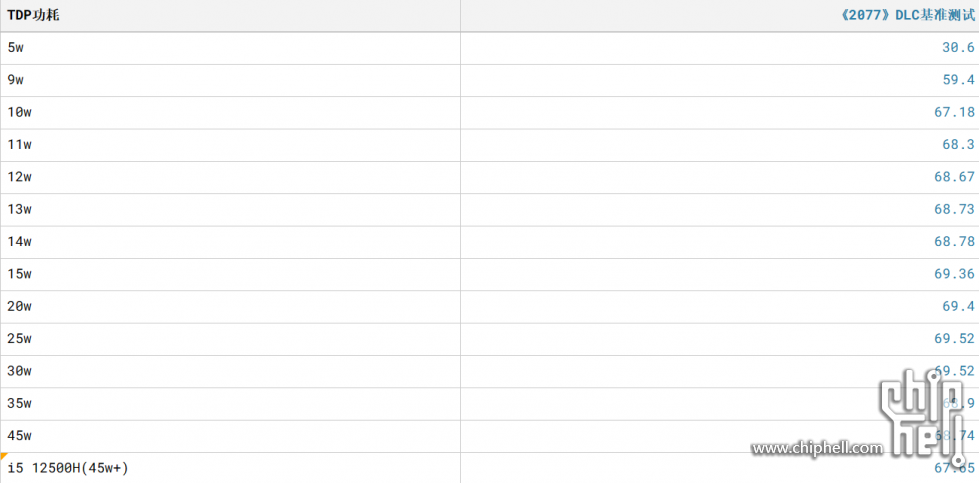Click the 67.18 result value
979x483 pixels.
(x=954, y=112)
